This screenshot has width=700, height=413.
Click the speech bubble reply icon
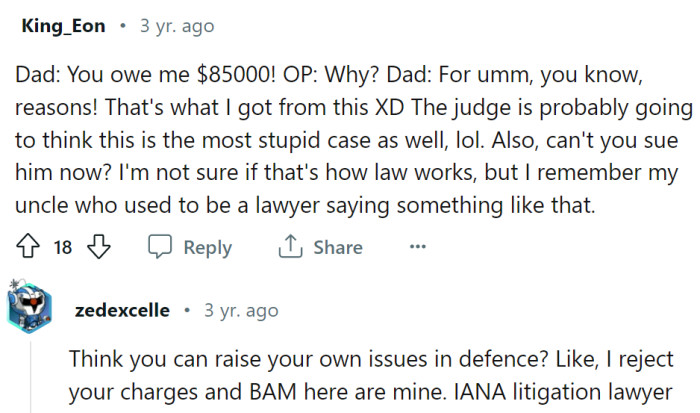tap(160, 248)
